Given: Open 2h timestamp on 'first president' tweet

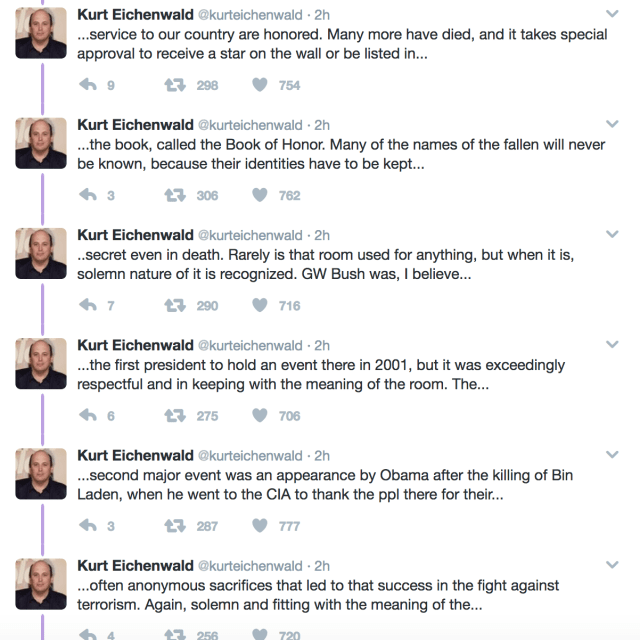Looking at the screenshot, I should click(322, 345).
